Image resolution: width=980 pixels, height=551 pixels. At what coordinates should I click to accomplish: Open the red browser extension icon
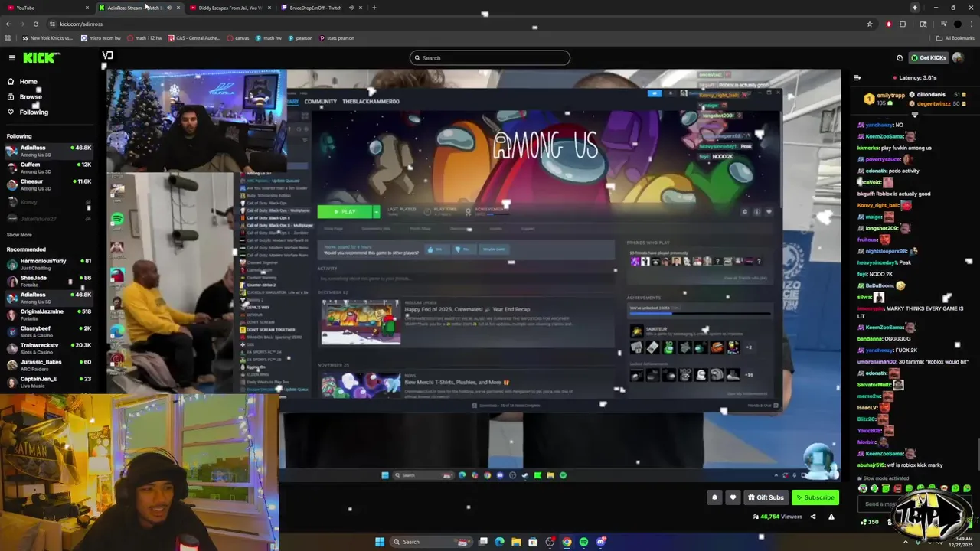pyautogui.click(x=888, y=24)
